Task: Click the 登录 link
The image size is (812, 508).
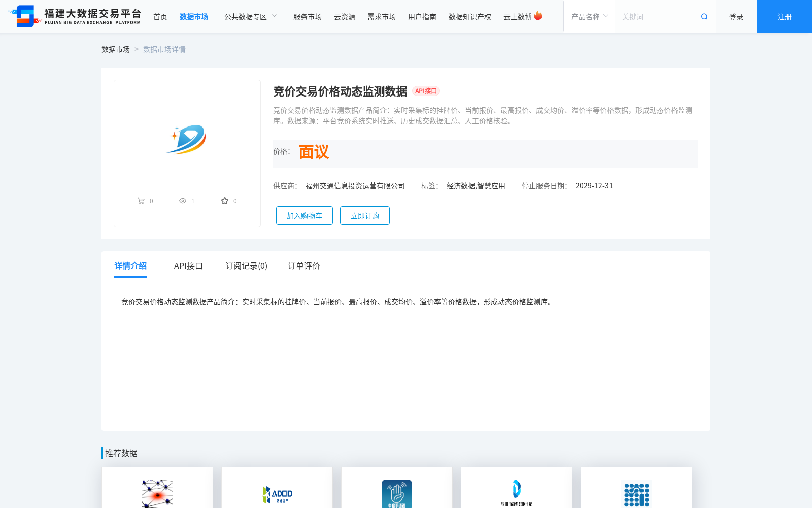Action: (x=736, y=17)
